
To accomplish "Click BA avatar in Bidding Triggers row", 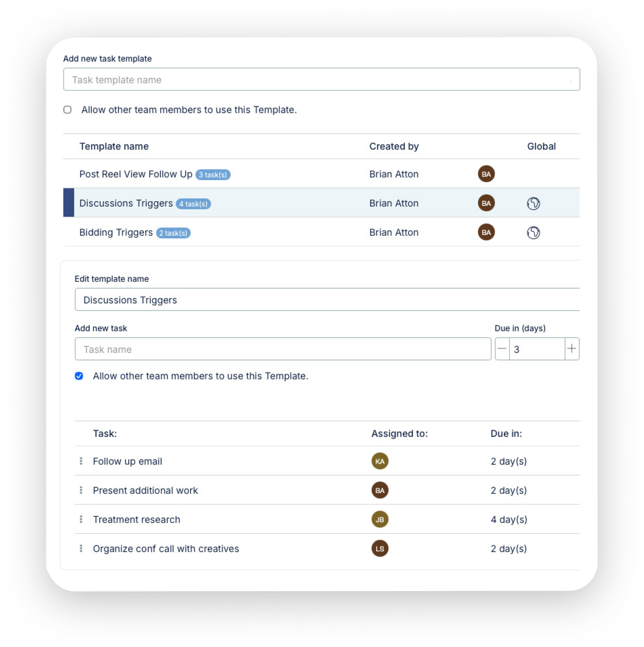I will coord(486,232).
